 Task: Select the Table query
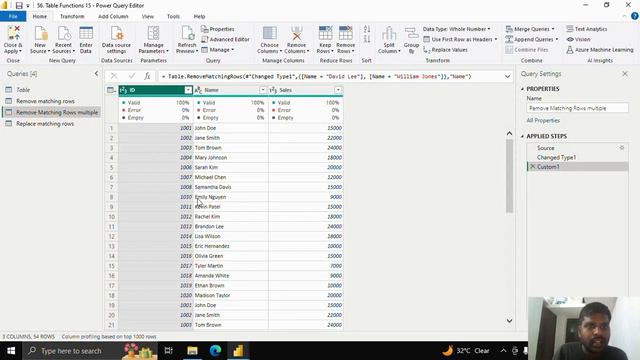pyautogui.click(x=51, y=89)
